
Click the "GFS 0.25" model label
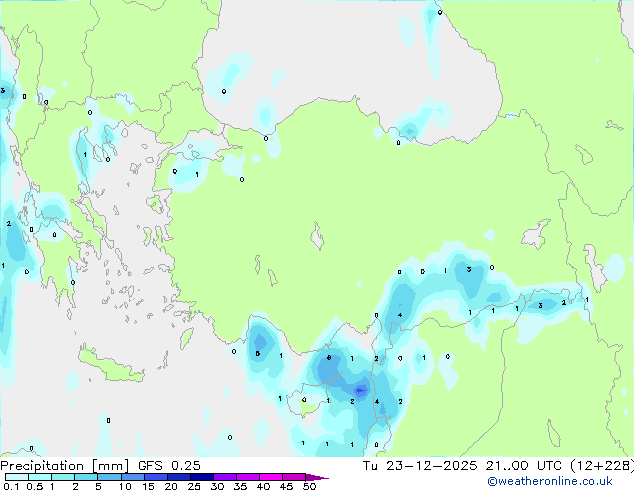pos(169,466)
